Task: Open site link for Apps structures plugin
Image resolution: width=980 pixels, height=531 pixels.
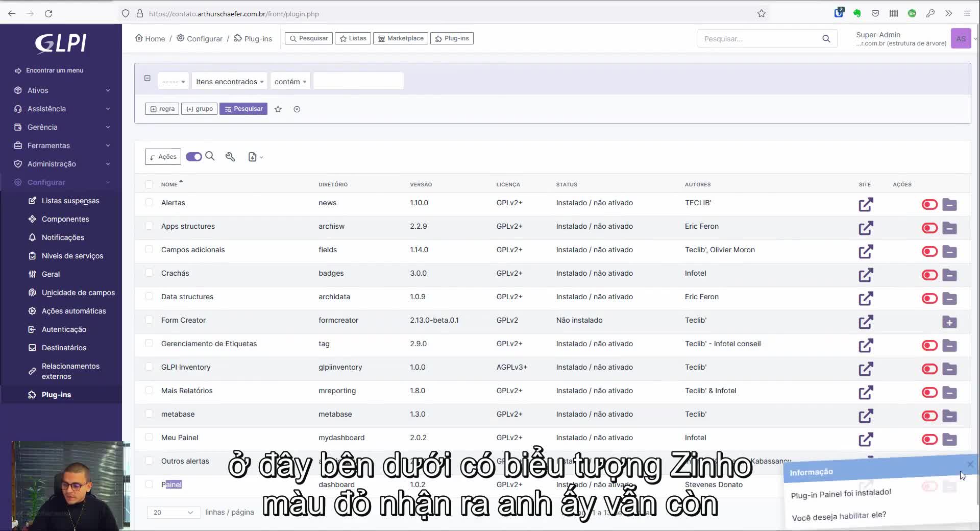Action: (x=866, y=228)
